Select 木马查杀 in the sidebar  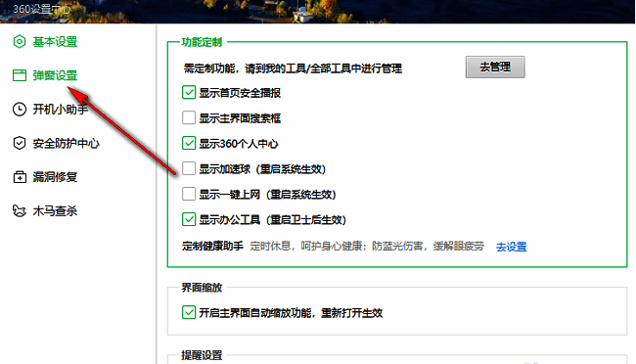[x=55, y=211]
